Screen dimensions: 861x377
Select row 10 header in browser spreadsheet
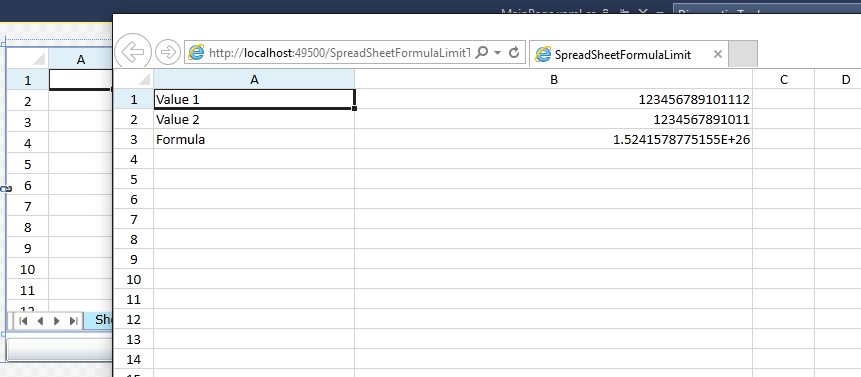(133, 279)
